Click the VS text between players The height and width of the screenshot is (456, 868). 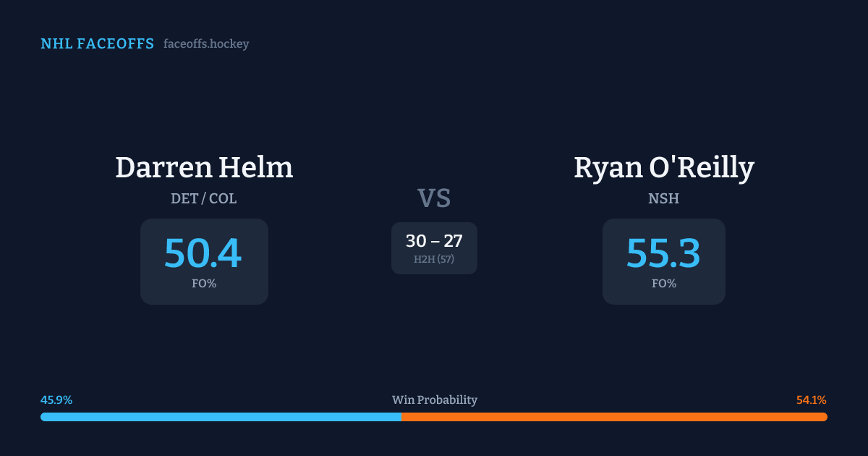[x=434, y=198]
